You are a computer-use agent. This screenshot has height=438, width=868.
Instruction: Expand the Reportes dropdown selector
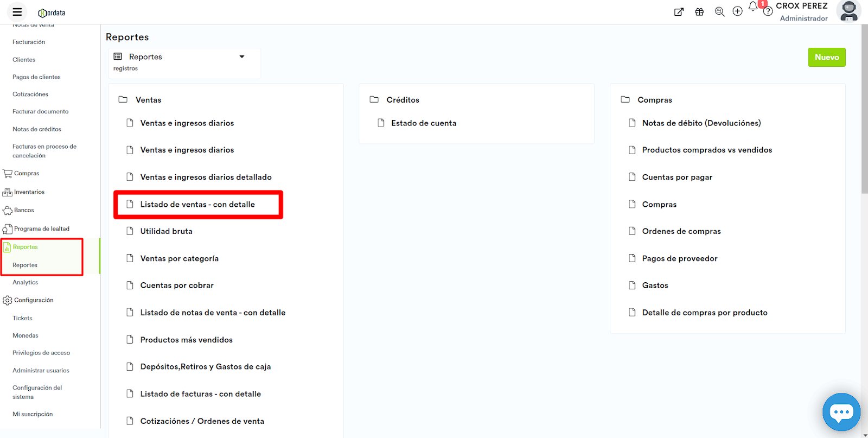pos(241,57)
